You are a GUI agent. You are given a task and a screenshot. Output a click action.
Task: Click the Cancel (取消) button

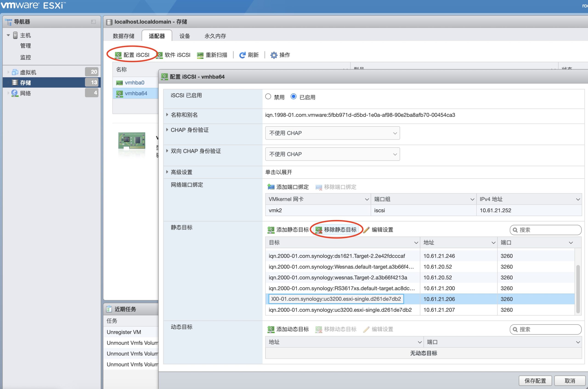coord(570,381)
